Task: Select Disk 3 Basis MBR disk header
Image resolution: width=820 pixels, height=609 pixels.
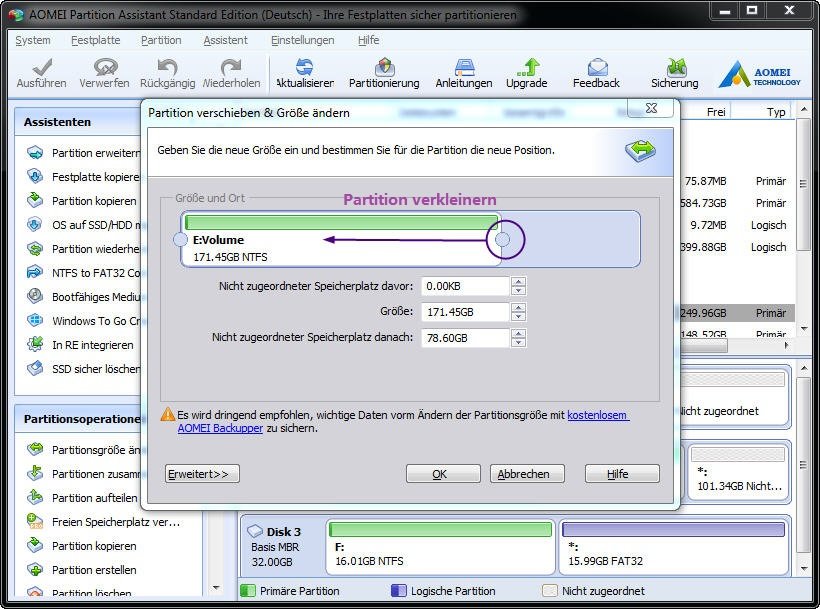Action: [281, 546]
